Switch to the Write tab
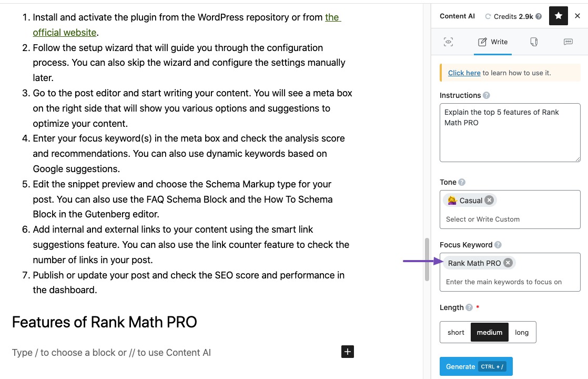Screen dimensions: 588x379 [x=493, y=42]
